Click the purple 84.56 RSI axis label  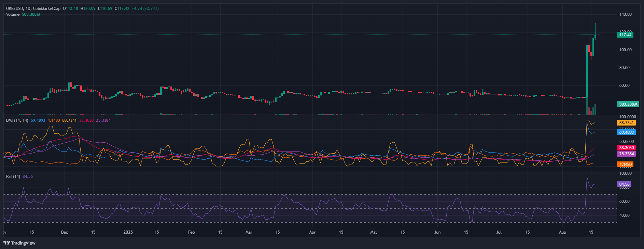pos(624,184)
